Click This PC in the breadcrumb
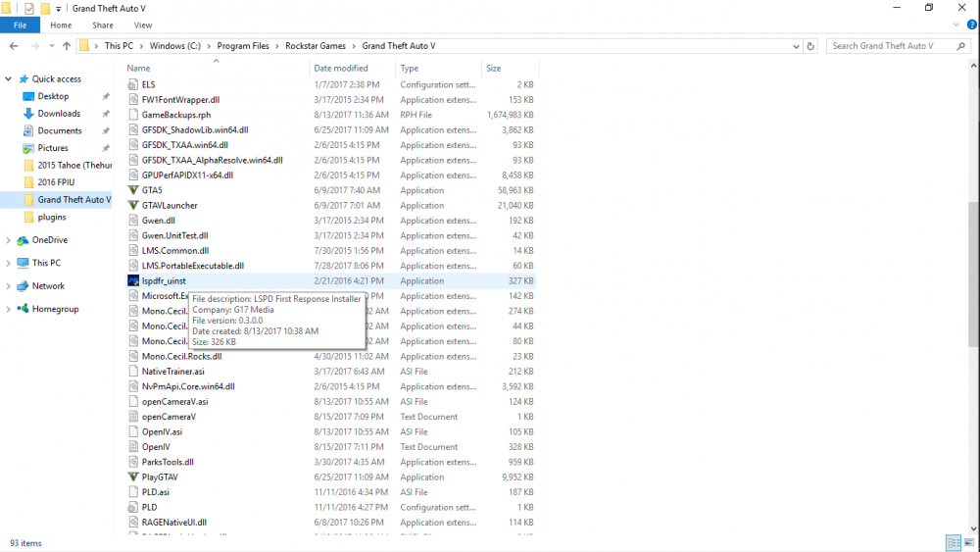This screenshot has height=552, width=980. 119,46
